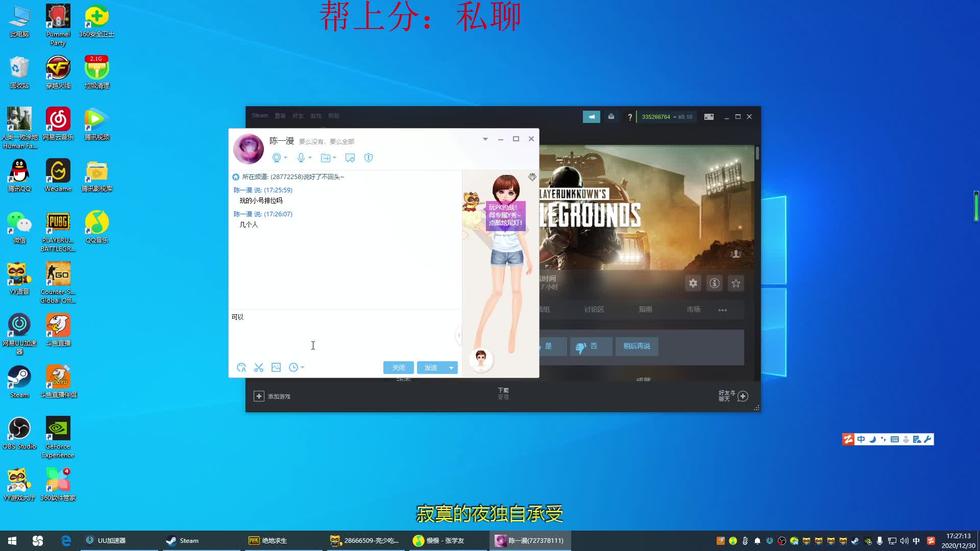
Task: Open the 查看 menu in Steam
Action: [280, 116]
